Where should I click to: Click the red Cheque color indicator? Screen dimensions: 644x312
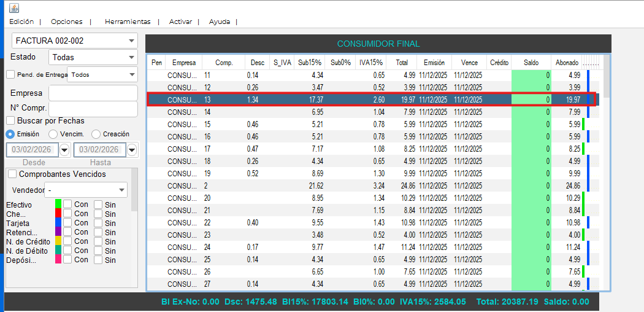(x=58, y=214)
